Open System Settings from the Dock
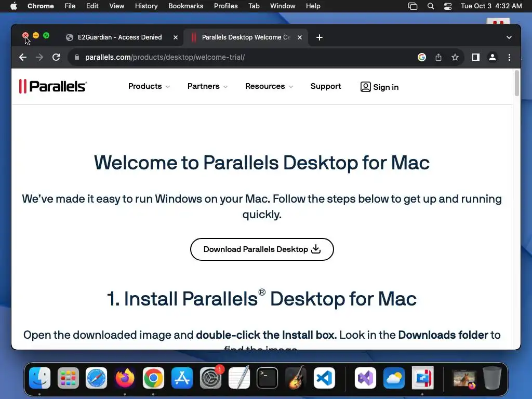The width and height of the screenshot is (532, 399). point(210,378)
